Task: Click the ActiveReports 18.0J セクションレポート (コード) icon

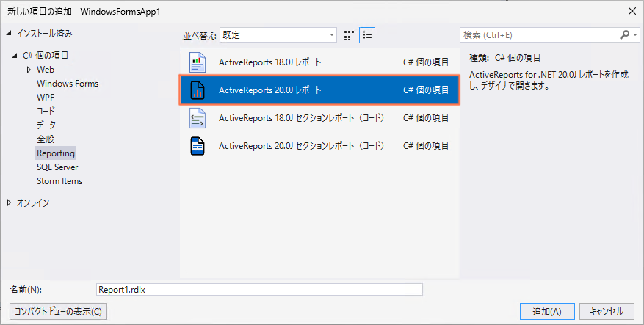Action: pos(197,118)
